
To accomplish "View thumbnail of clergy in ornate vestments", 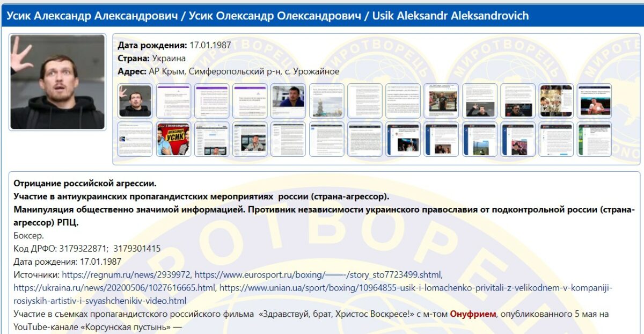I will pyautogui.click(x=556, y=101).
